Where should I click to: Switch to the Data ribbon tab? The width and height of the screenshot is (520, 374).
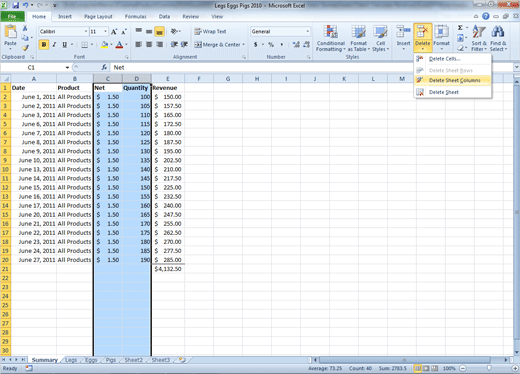164,16
